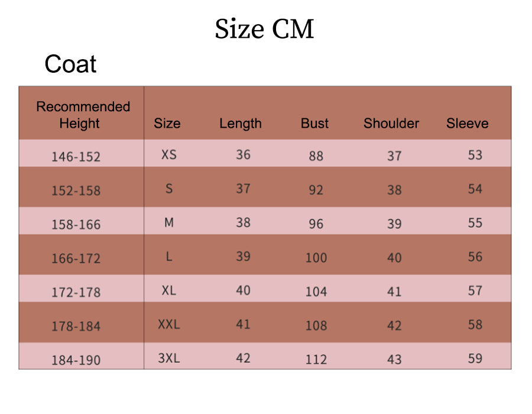The image size is (532, 414).
Task: Click the sleeve value '59'
Action: click(x=475, y=358)
